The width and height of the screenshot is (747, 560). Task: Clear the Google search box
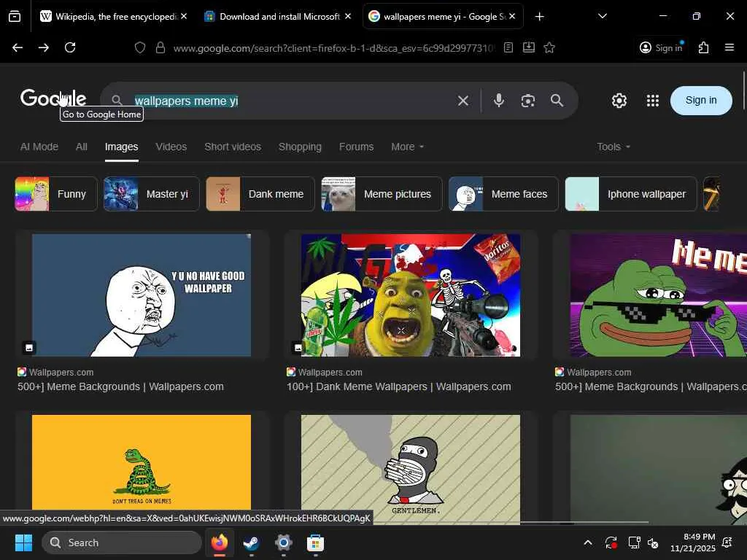coord(463,101)
